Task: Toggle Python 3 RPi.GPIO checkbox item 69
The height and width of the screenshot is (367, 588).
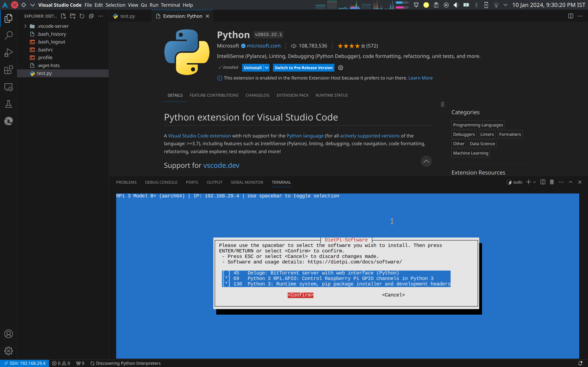Action: [226, 278]
